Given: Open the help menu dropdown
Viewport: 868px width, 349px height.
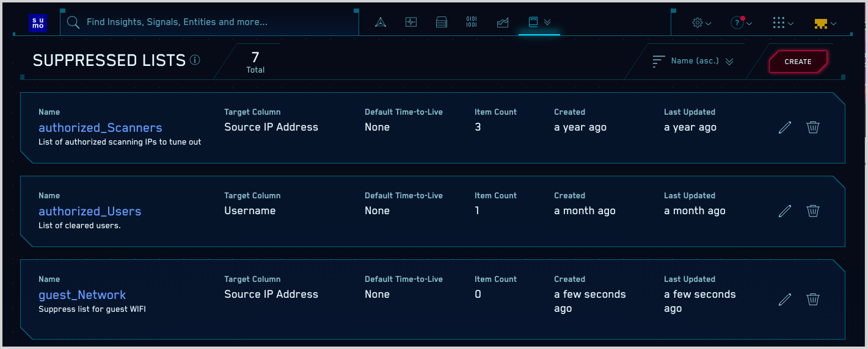Looking at the screenshot, I should coord(740,23).
